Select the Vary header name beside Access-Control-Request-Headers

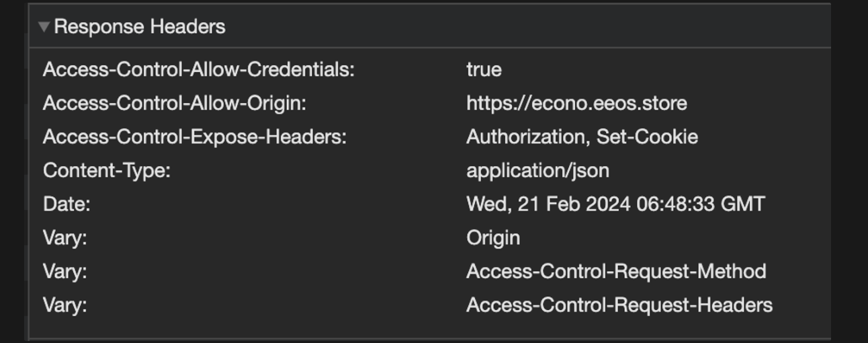coord(65,305)
